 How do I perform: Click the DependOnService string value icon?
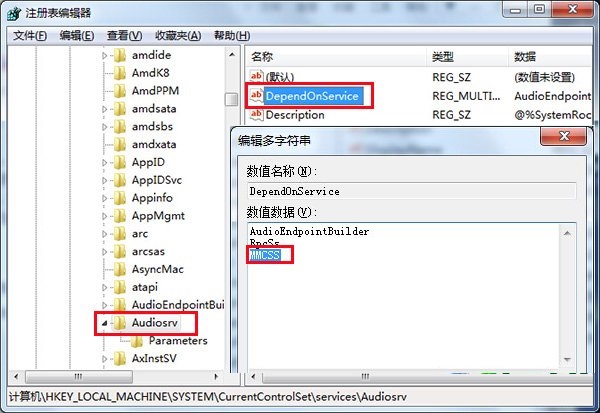256,96
